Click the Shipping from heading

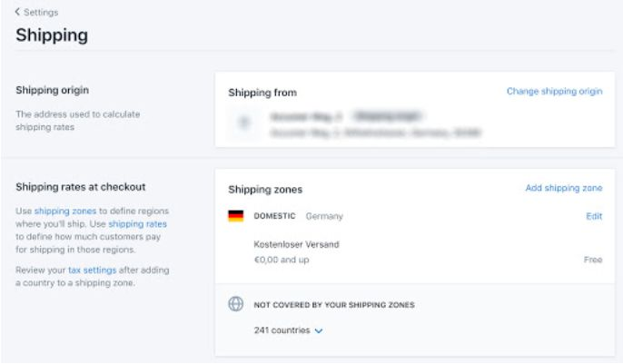coord(262,93)
